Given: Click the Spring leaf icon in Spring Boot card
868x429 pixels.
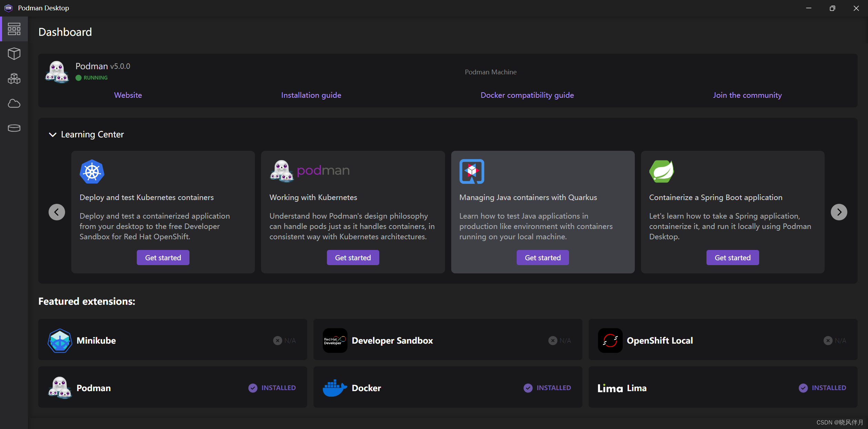Looking at the screenshot, I should tap(662, 171).
